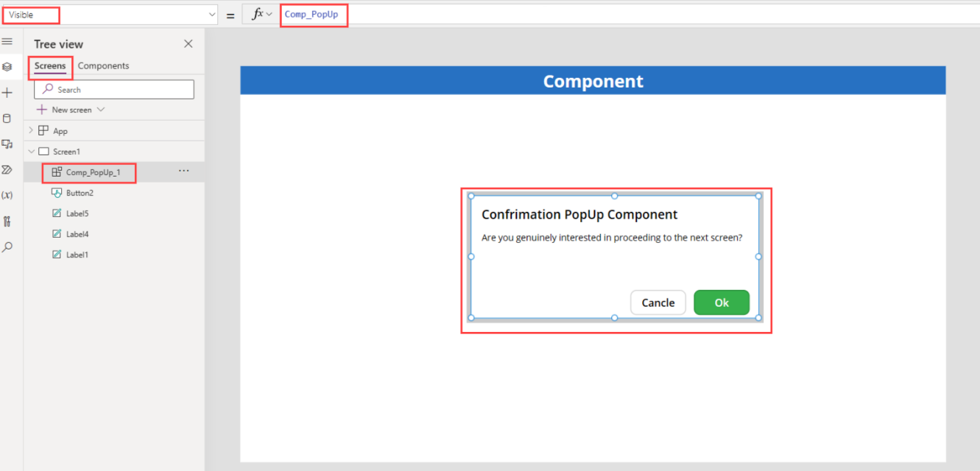This screenshot has width=980, height=471.
Task: Collapse the Screen1 node
Action: pos(31,151)
